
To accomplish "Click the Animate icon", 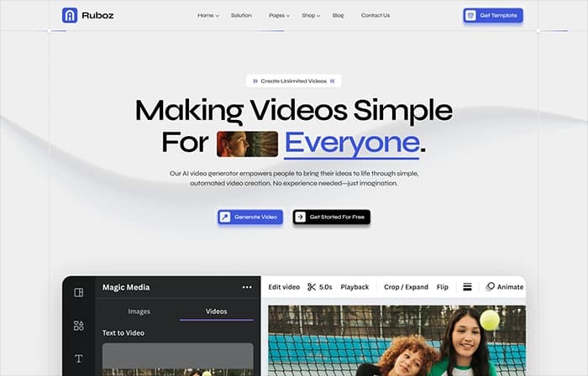I will point(490,287).
